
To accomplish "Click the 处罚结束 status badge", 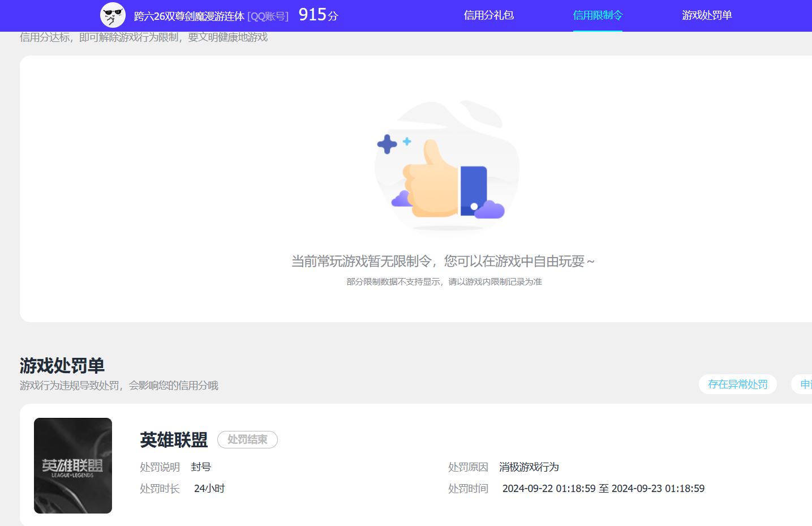I will pyautogui.click(x=247, y=439).
